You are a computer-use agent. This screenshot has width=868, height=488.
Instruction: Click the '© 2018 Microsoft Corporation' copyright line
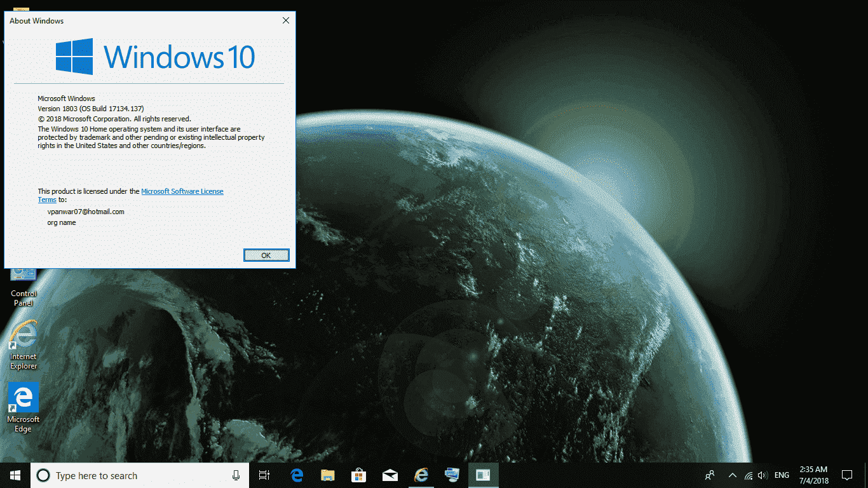pos(114,119)
